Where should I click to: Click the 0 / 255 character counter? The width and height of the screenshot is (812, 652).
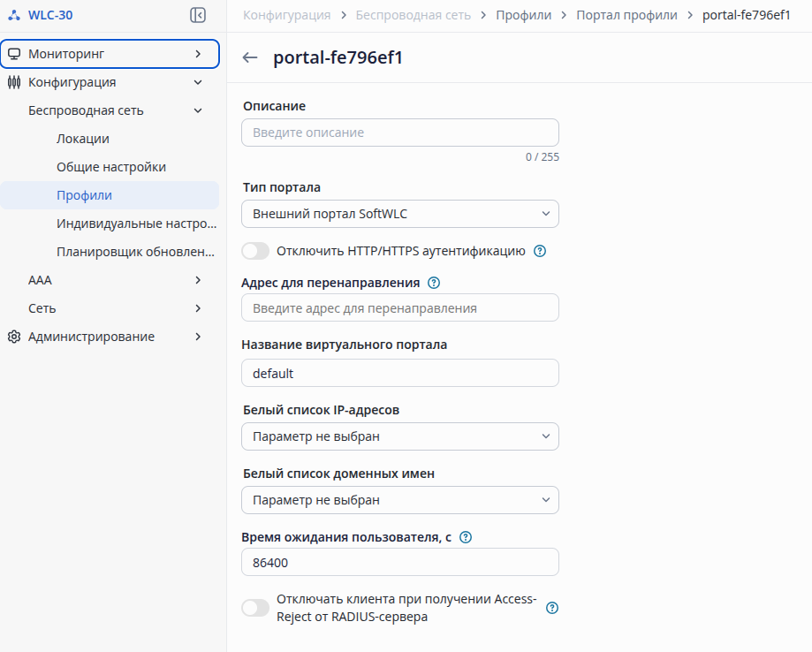point(543,157)
